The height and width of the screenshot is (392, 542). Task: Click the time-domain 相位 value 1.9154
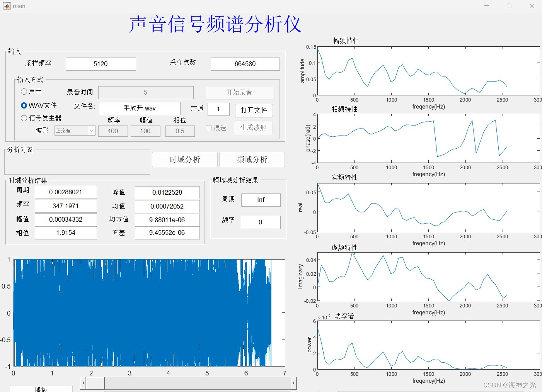tap(66, 232)
